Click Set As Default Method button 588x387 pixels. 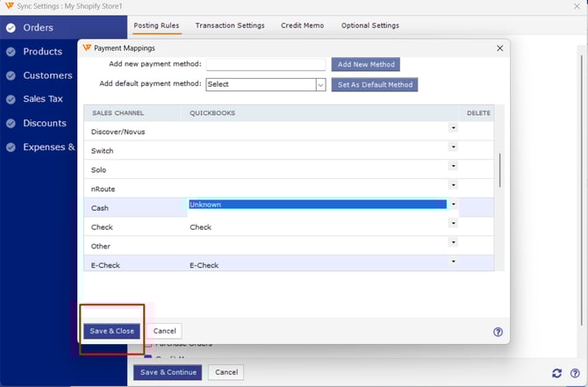(374, 85)
